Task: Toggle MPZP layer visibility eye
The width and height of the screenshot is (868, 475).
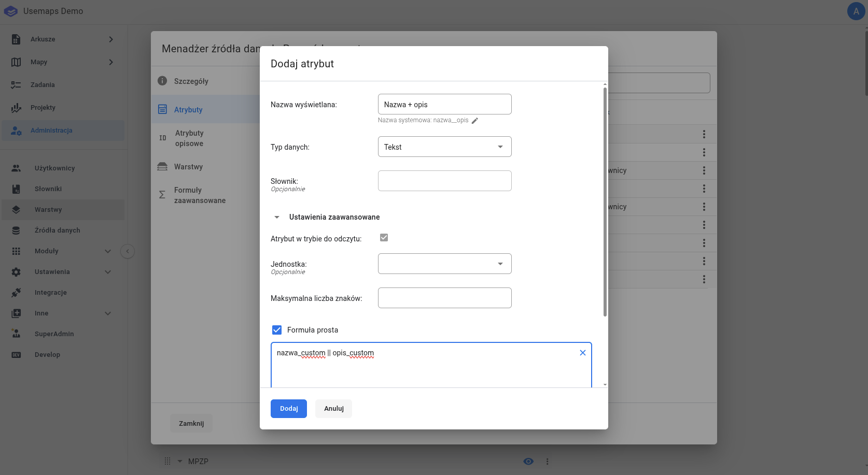Action: click(x=528, y=462)
